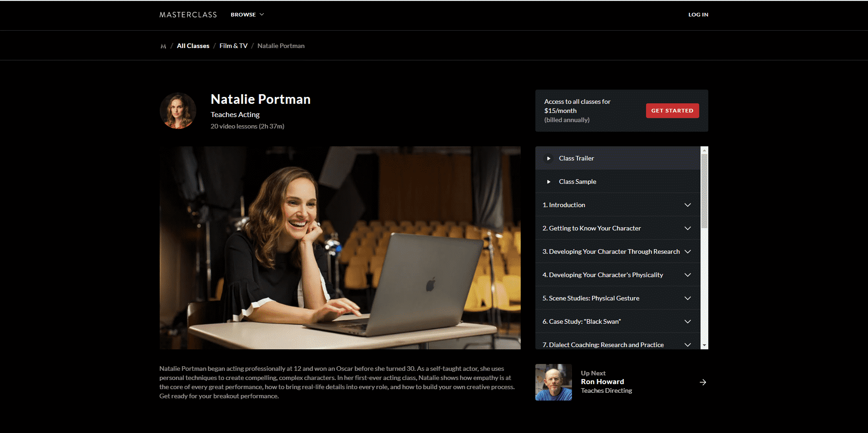Click the Natalie Portman round avatar
The width and height of the screenshot is (868, 433).
[178, 111]
